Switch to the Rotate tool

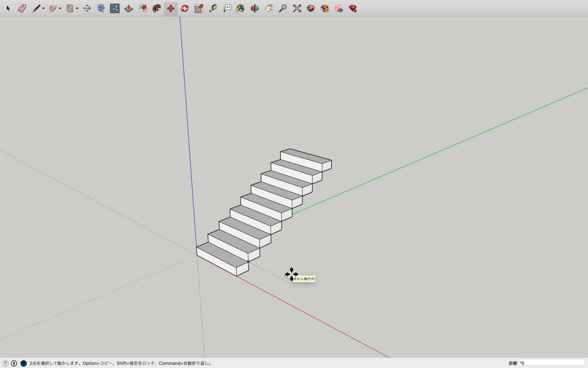pyautogui.click(x=185, y=8)
